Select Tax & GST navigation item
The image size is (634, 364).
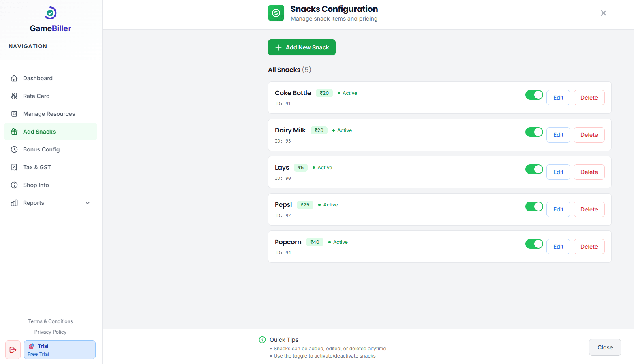click(37, 167)
